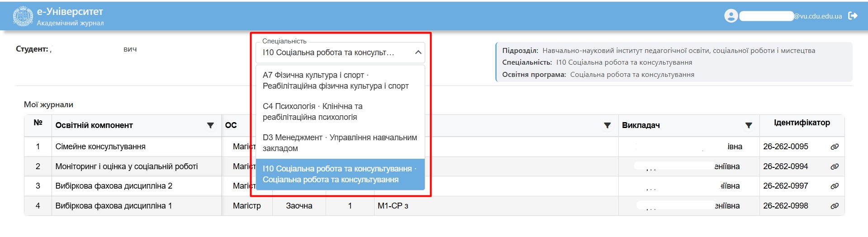868x237 pixels.
Task: Click the user profile avatar icon
Action: click(x=730, y=16)
